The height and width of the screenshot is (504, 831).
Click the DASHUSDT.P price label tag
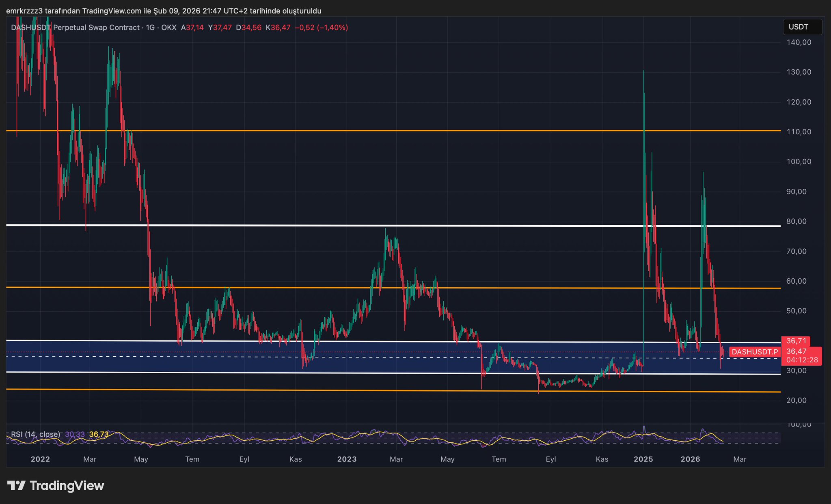754,352
